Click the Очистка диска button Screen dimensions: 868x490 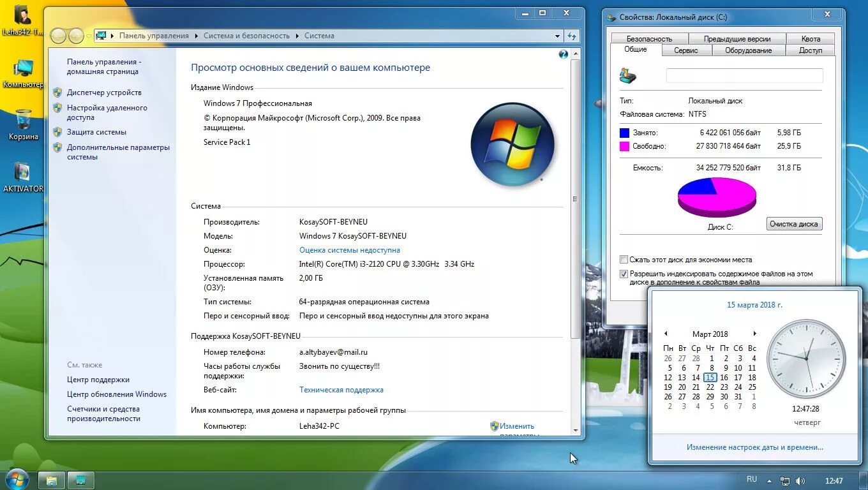[x=794, y=224]
